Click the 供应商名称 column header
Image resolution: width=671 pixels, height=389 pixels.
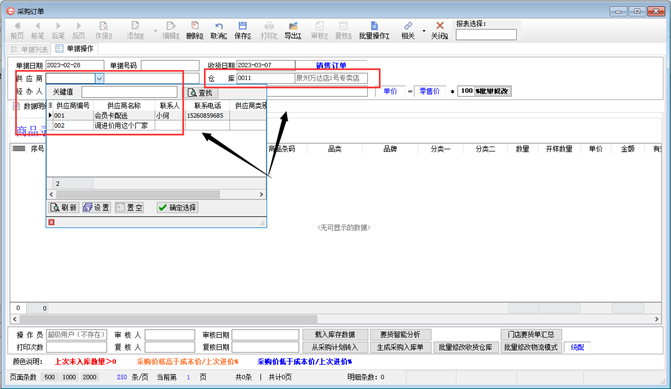pyautogui.click(x=124, y=106)
